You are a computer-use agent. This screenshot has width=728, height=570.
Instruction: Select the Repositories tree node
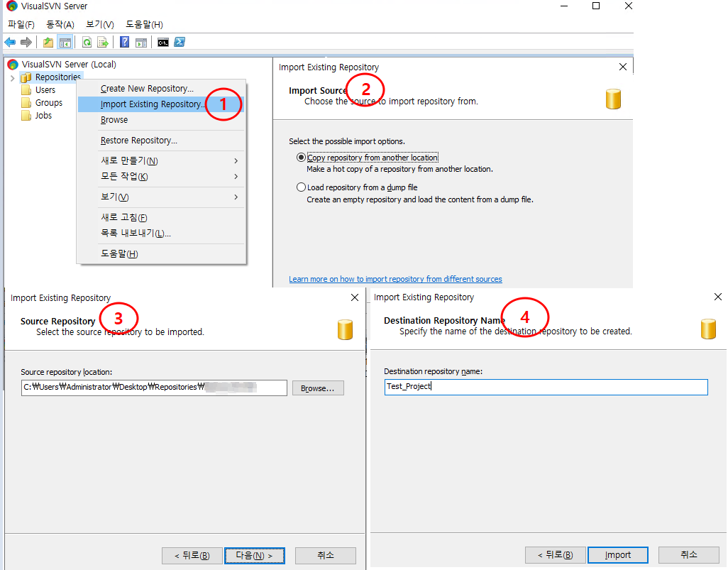58,77
